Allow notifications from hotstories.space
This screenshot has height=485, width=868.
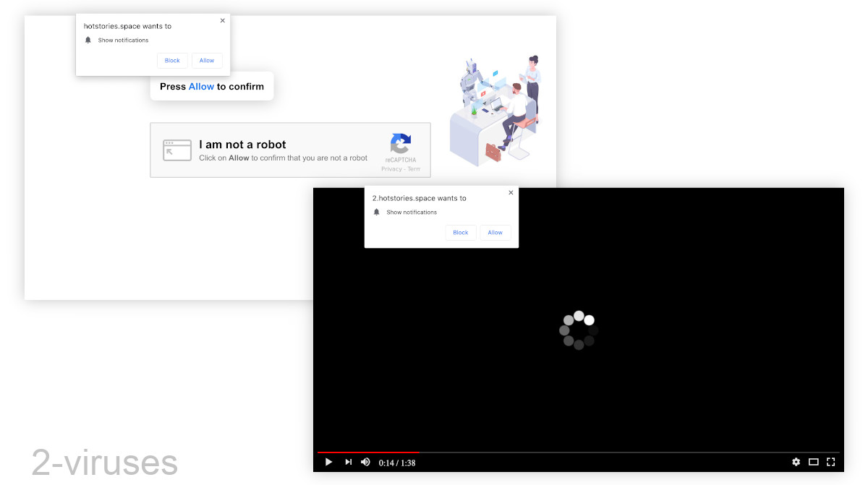[x=207, y=61]
